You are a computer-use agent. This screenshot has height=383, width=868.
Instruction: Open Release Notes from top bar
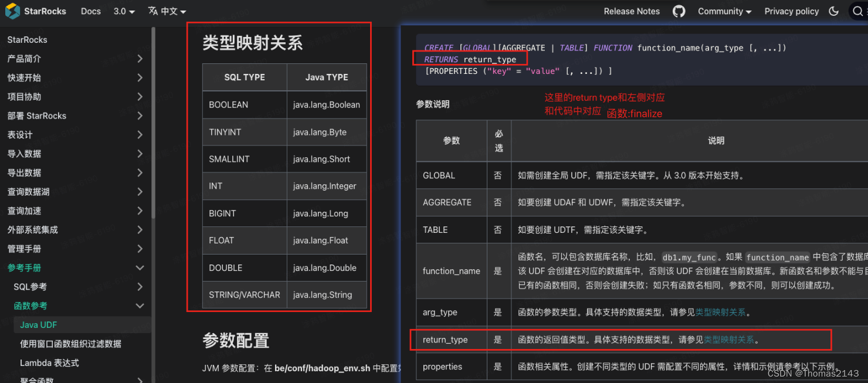click(632, 11)
